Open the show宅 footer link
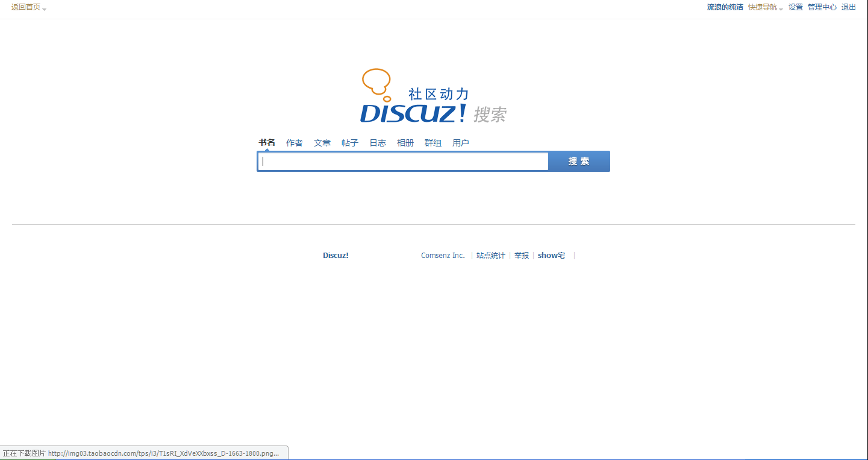Viewport: 868px width, 460px height. 552,256
